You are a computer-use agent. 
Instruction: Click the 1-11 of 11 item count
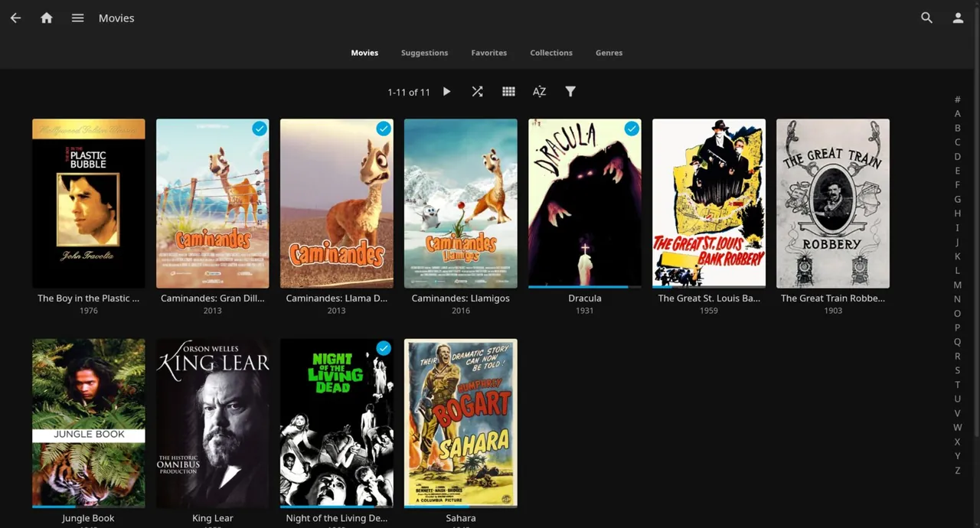[x=409, y=92]
